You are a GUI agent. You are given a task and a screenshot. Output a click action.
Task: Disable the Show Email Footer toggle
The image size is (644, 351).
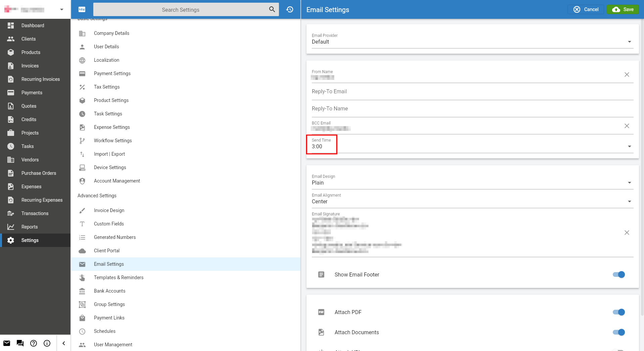pyautogui.click(x=618, y=274)
